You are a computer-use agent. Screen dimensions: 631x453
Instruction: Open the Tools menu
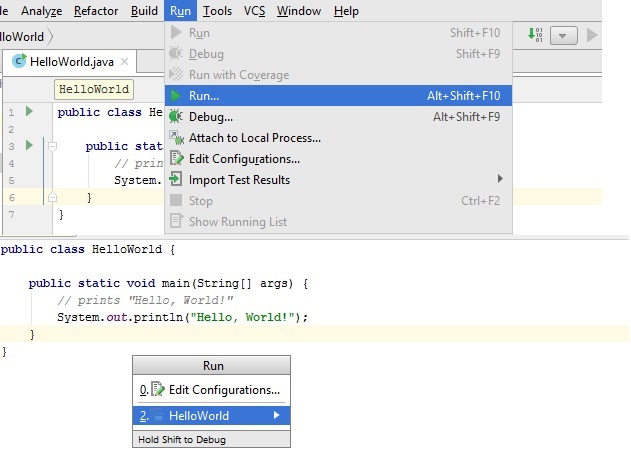pos(217,11)
